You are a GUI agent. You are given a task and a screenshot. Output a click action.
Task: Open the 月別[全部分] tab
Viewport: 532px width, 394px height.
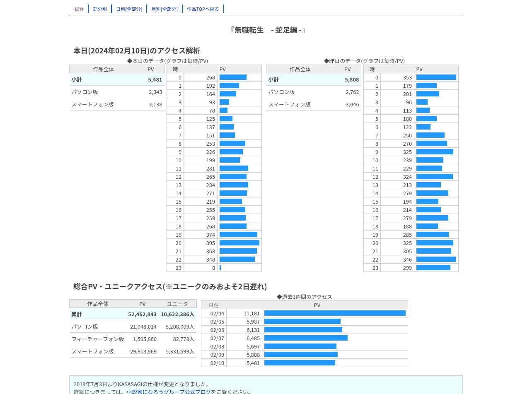pyautogui.click(x=164, y=9)
